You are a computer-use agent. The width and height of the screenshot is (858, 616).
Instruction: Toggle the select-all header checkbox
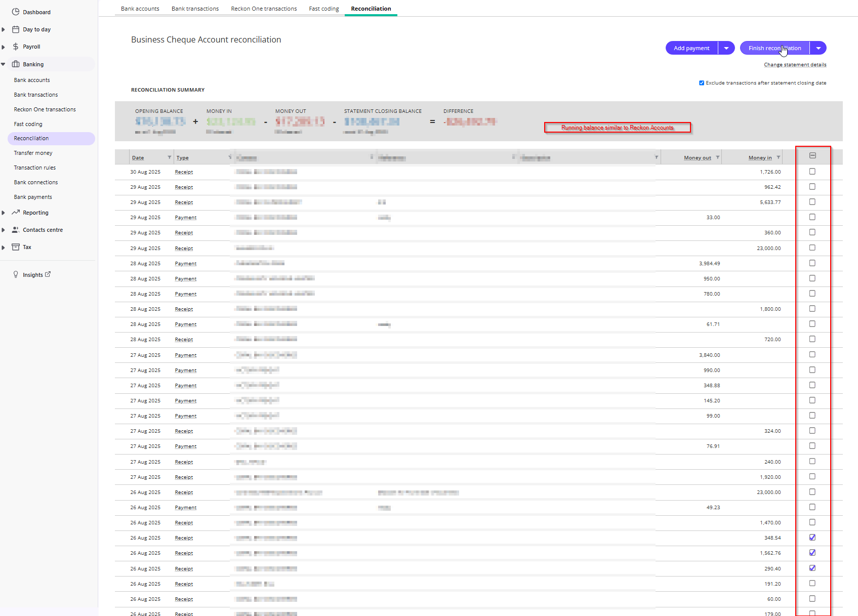(x=812, y=155)
